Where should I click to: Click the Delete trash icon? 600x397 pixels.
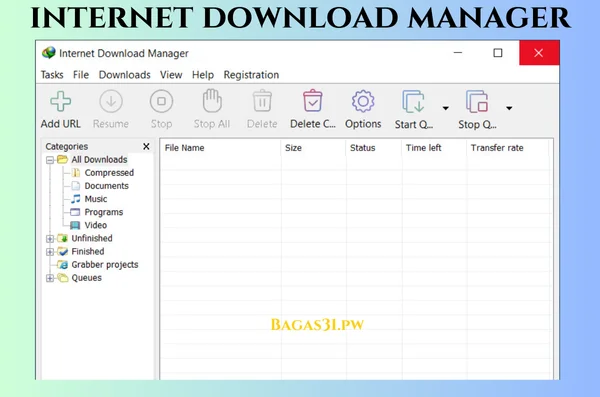262,101
